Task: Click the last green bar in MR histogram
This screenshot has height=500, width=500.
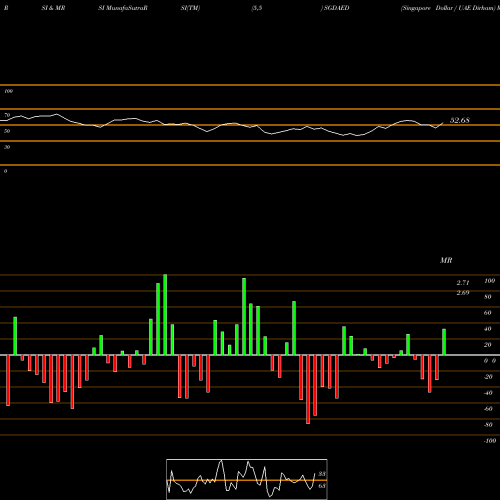Action: pos(444,342)
